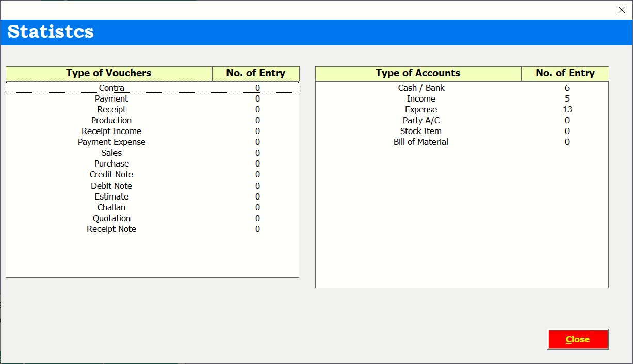Image resolution: width=633 pixels, height=364 pixels.
Task: Select the Debit Note row
Action: 111,186
